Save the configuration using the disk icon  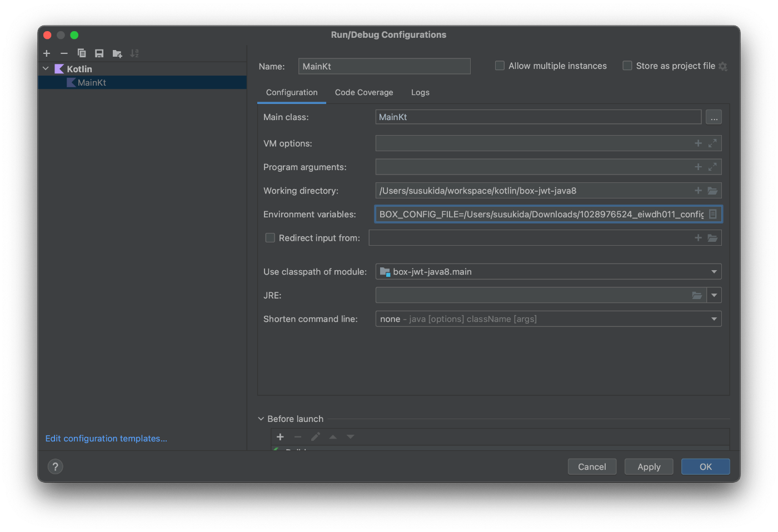(99, 53)
